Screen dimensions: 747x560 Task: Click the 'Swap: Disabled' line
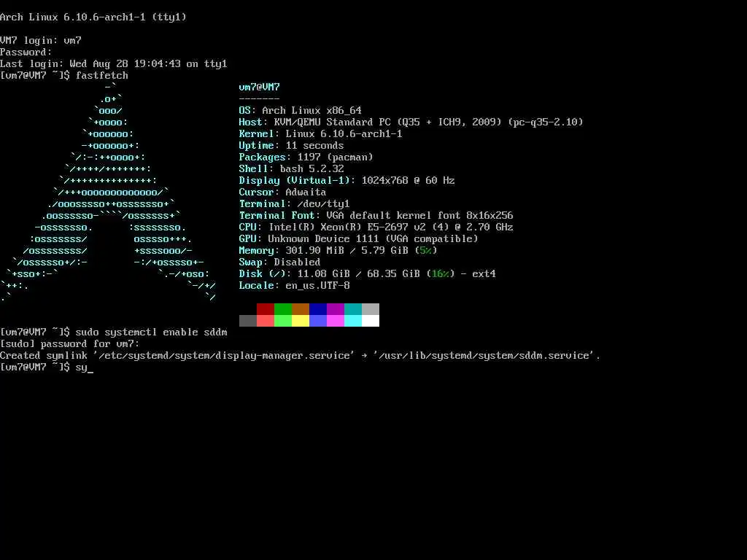(279, 262)
